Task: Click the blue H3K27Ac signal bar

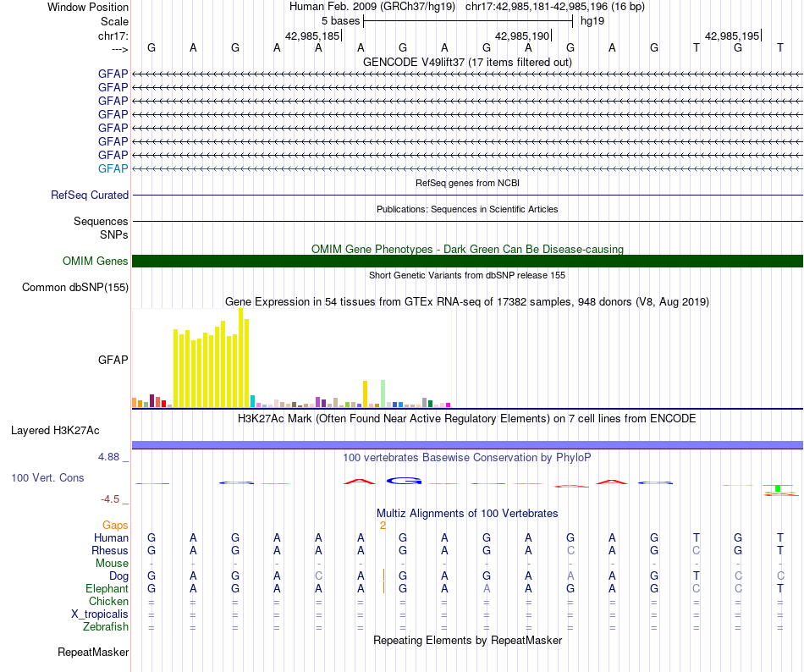Action: click(467, 445)
